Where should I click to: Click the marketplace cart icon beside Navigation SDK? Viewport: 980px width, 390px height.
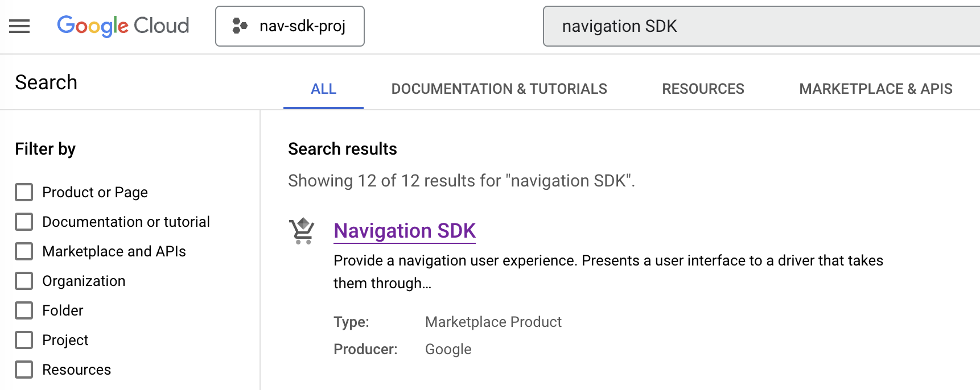(302, 231)
